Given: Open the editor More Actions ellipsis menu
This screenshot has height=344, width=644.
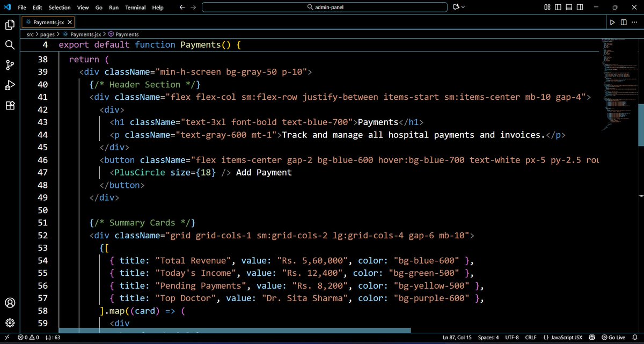Looking at the screenshot, I should coord(635,22).
